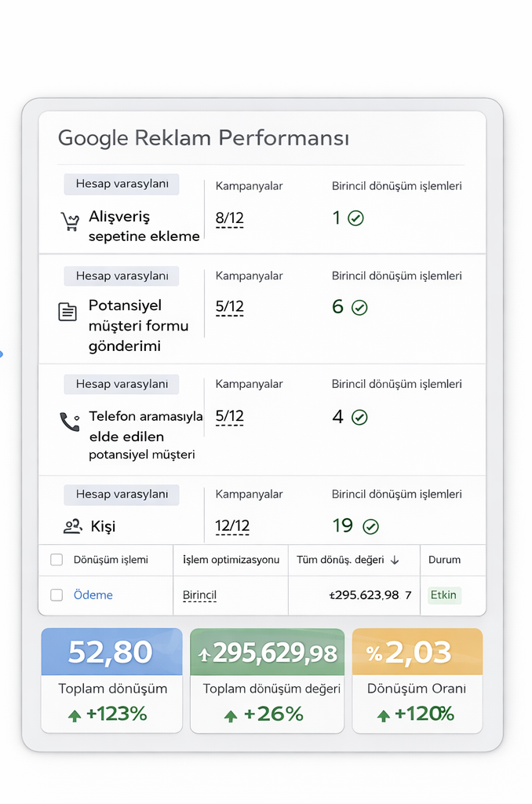Viewport: 532px width, 804px height.
Task: Click the 12/12 campaigns value for Kişi
Action: coord(232,526)
